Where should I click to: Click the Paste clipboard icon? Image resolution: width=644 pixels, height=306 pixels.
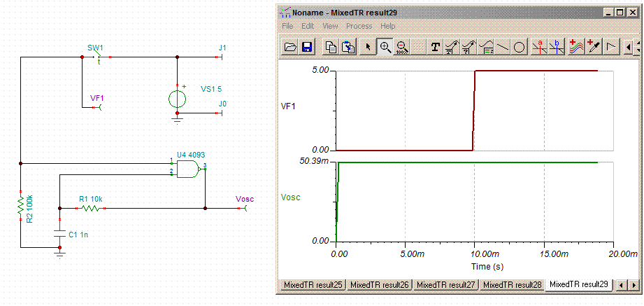tap(348, 48)
